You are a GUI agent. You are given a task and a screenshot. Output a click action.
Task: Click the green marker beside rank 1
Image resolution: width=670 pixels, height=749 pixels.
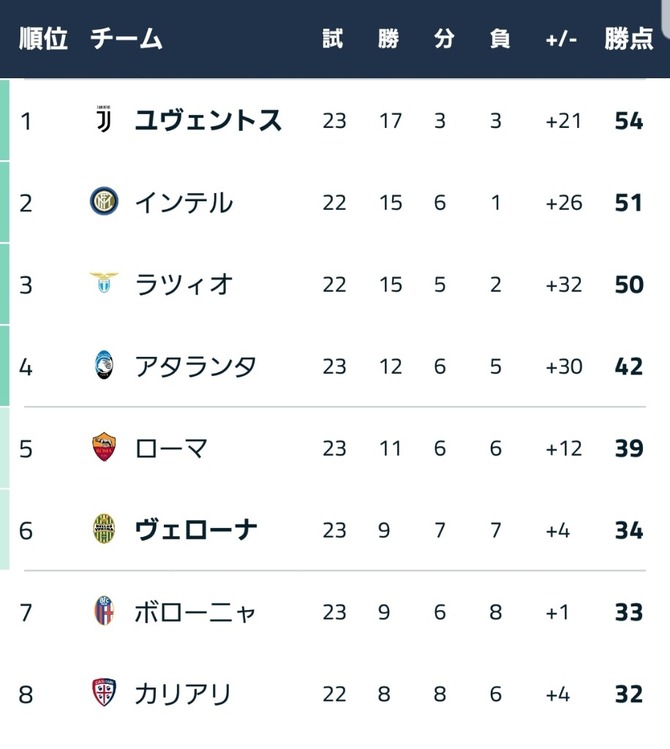pyautogui.click(x=4, y=120)
